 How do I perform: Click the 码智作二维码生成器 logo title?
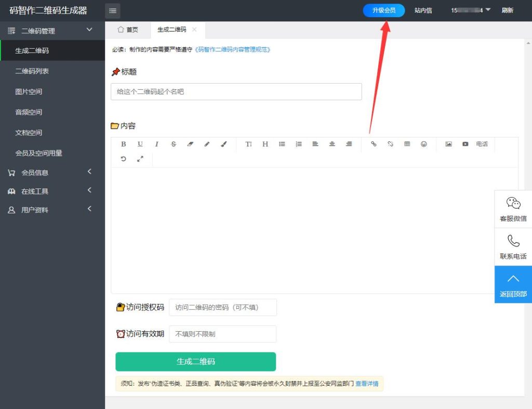(x=48, y=10)
